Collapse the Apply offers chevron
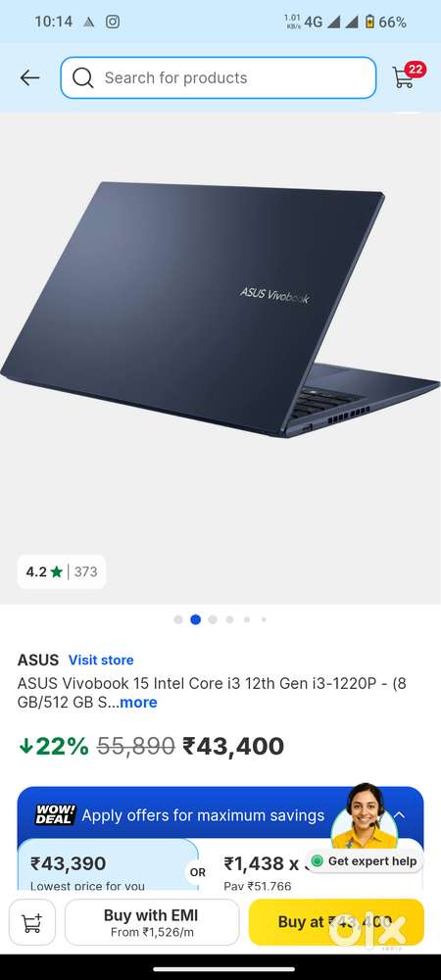The height and width of the screenshot is (980, 441). (x=399, y=815)
